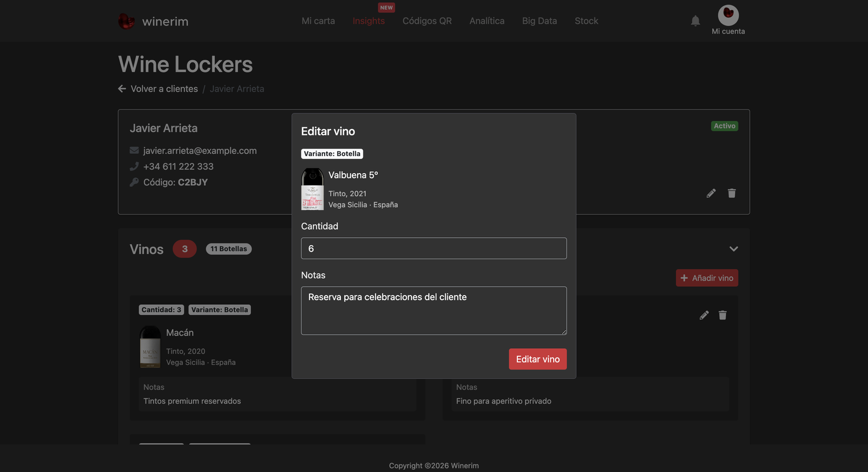Image resolution: width=868 pixels, height=472 pixels.
Task: Edit the Fino aperitivo wine entry pencil
Action: [704, 315]
